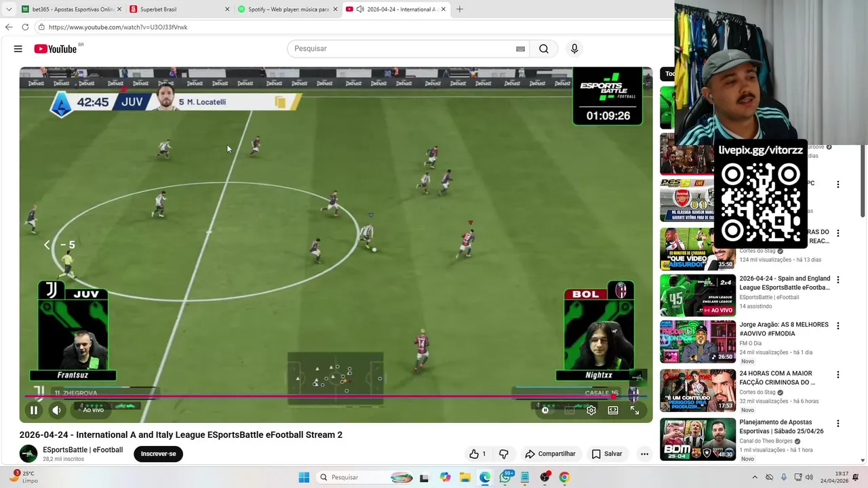The height and width of the screenshot is (488, 868).
Task: Open Microsoft Edge from the taskbar
Action: click(485, 477)
